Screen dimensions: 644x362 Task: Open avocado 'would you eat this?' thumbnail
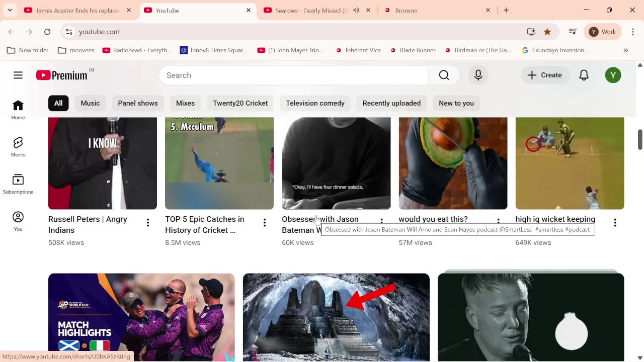[453, 163]
